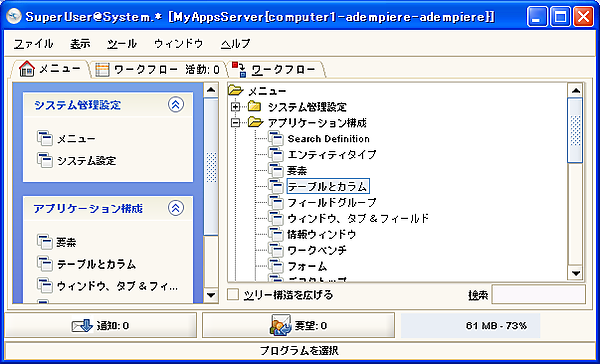Click the アプリケーション構成 panel header title
Viewport: 600px width, 364px height.
[x=88, y=209]
